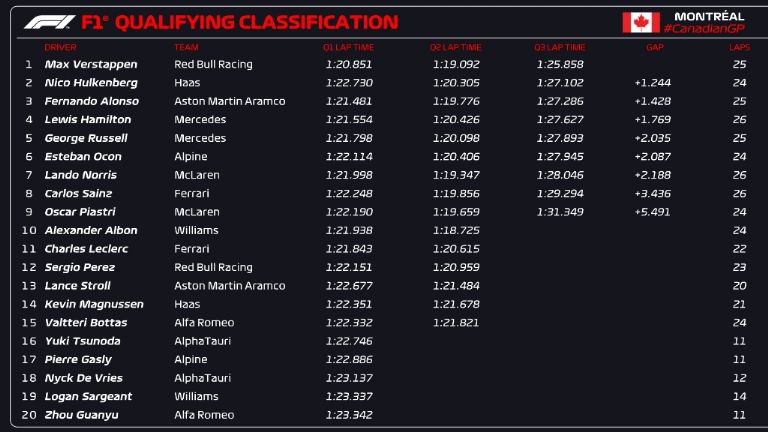Select Alexander Albon in tenth place

(x=90, y=230)
